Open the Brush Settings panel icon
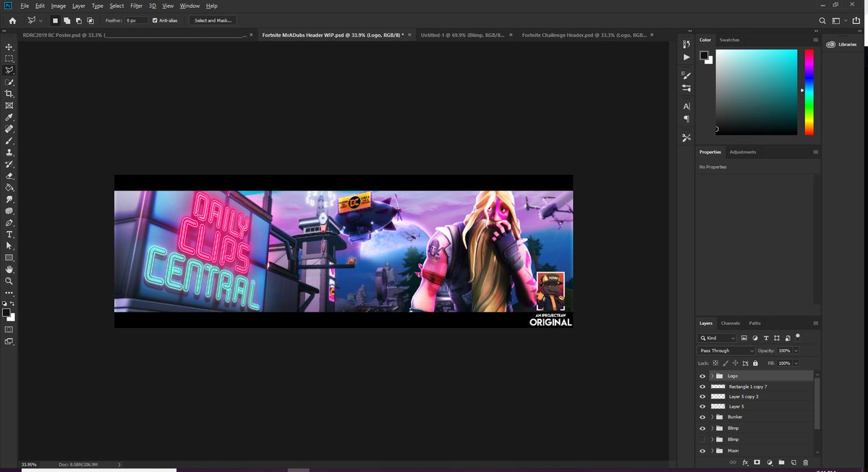The image size is (868, 472). [686, 75]
